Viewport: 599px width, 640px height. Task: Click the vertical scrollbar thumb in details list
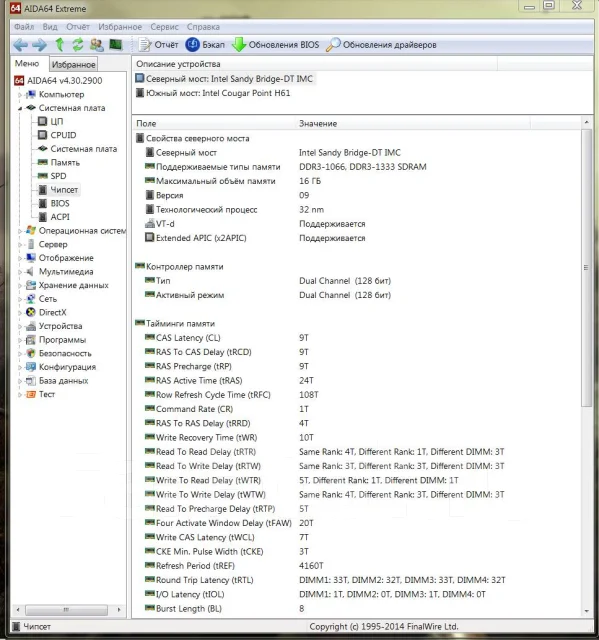[x=586, y=267]
